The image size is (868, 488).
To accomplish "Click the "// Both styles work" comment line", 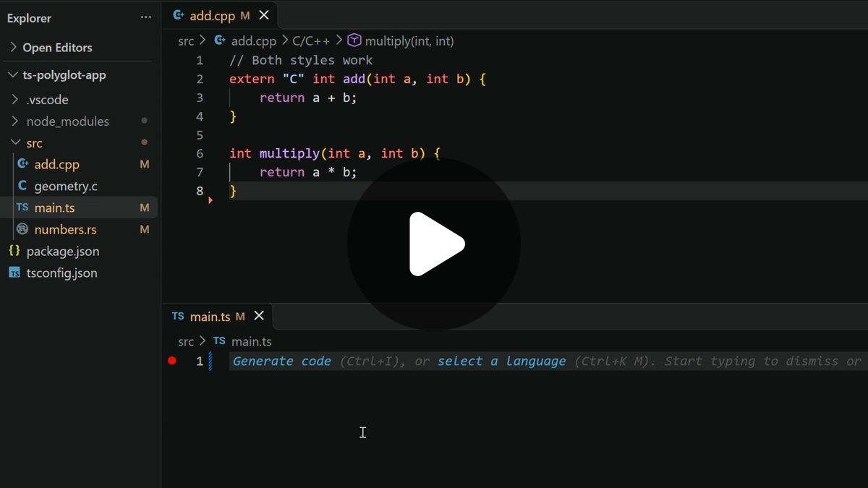I will (x=301, y=60).
